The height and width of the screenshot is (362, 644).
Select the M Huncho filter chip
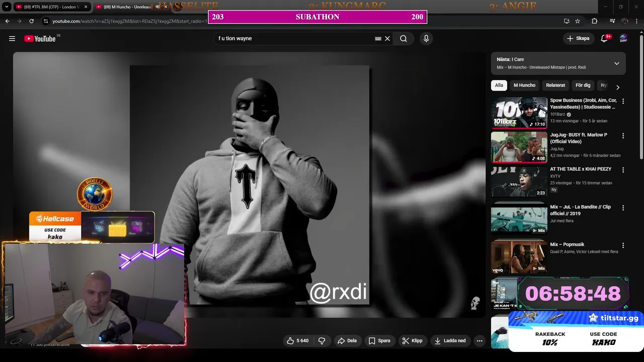pyautogui.click(x=524, y=85)
